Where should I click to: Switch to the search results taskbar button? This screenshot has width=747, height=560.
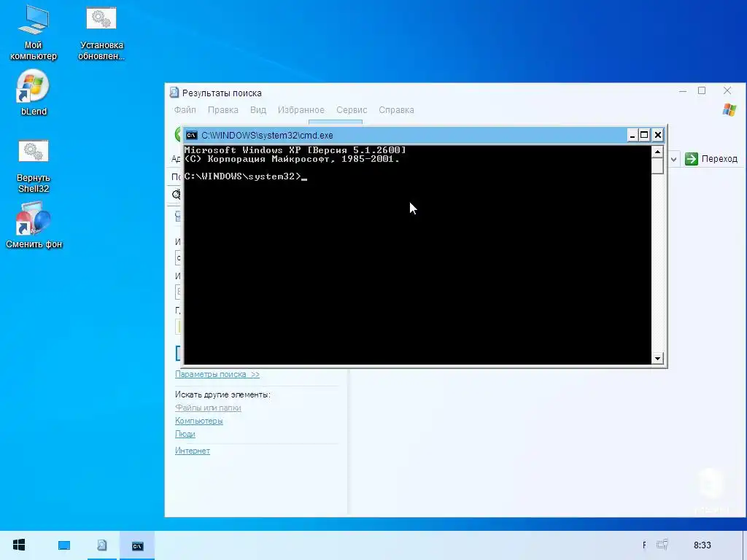pyautogui.click(x=102, y=545)
